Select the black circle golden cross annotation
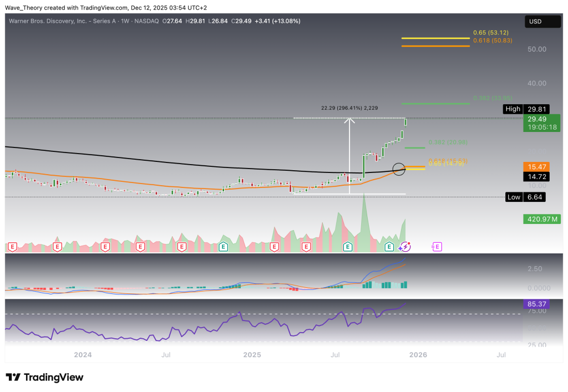 click(x=399, y=169)
